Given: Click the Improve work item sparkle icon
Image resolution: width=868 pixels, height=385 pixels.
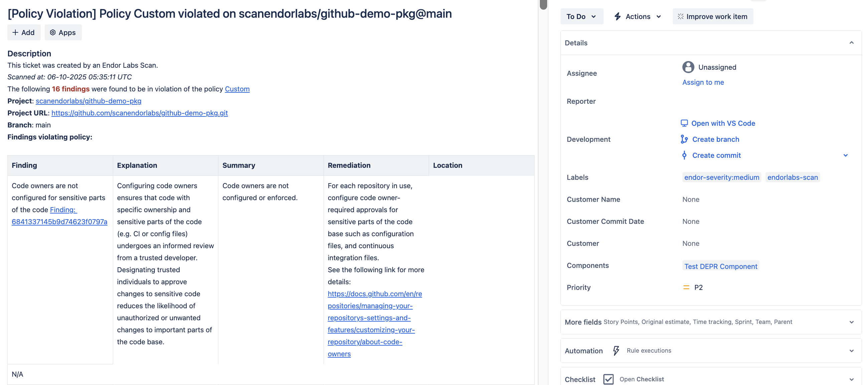Looking at the screenshot, I should (680, 16).
